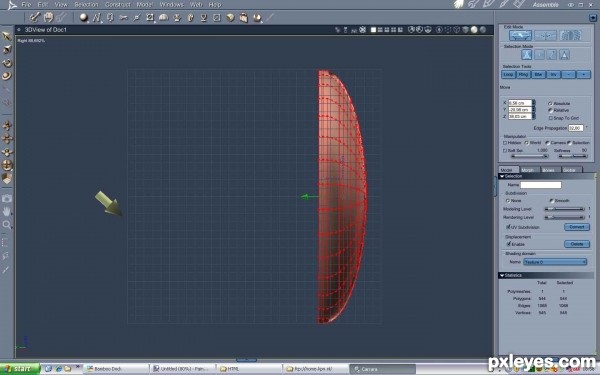The height and width of the screenshot is (375, 600).
Task: Select the magnifier zoom tool
Action: pyautogui.click(x=7, y=225)
